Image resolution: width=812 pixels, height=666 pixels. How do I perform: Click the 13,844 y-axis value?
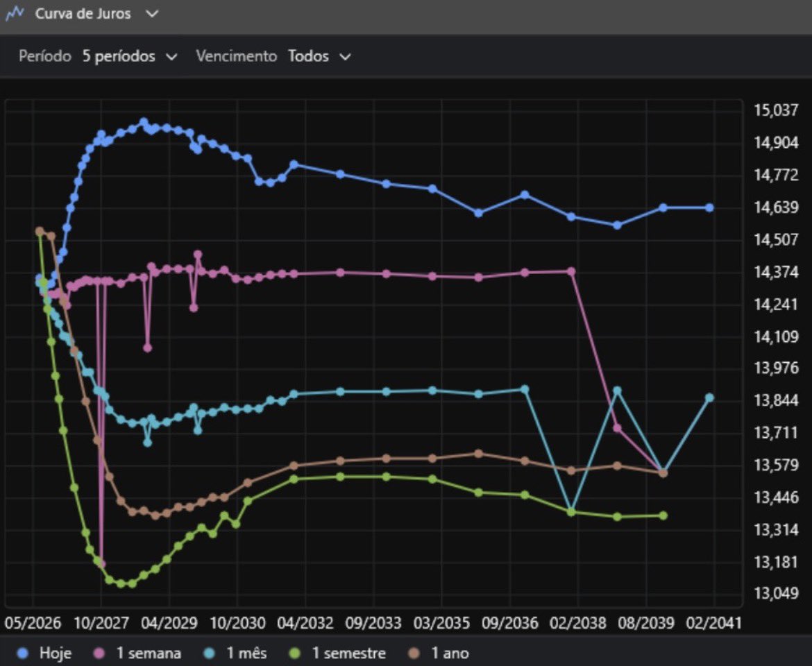[777, 400]
